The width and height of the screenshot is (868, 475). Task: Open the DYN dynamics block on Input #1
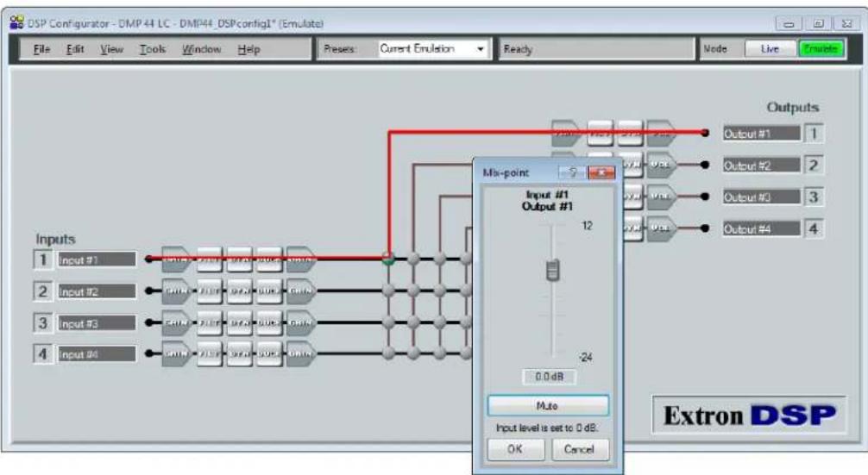239,259
